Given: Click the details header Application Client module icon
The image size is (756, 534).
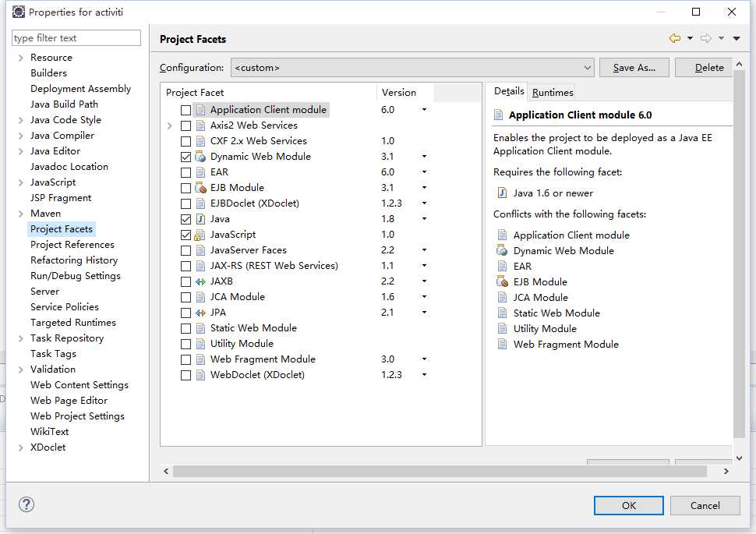Looking at the screenshot, I should click(x=498, y=115).
